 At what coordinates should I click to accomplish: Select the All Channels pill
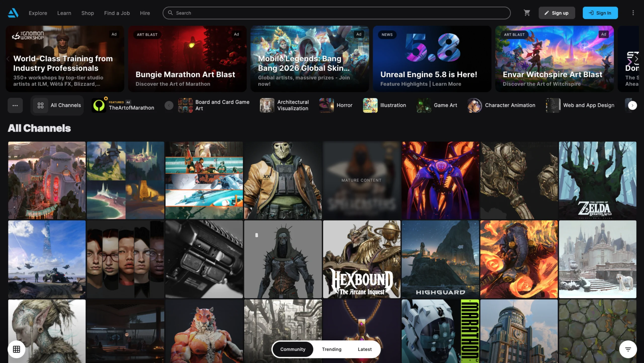(x=57, y=105)
